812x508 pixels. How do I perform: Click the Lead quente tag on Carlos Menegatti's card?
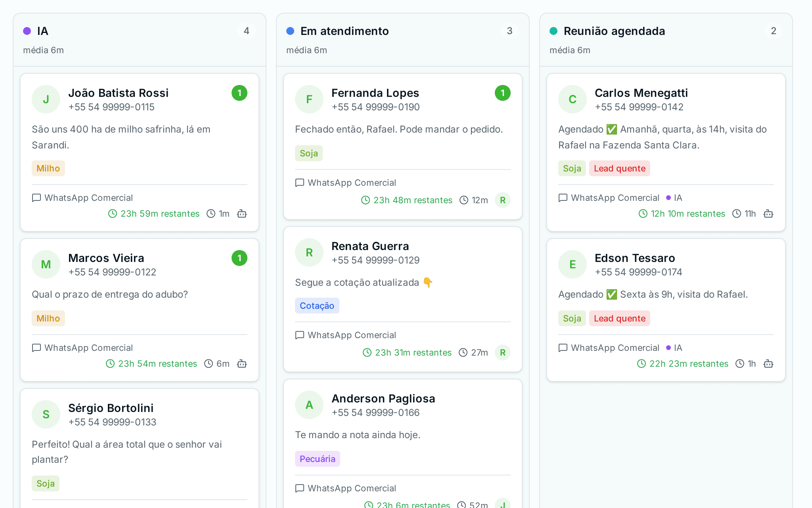[x=620, y=168]
